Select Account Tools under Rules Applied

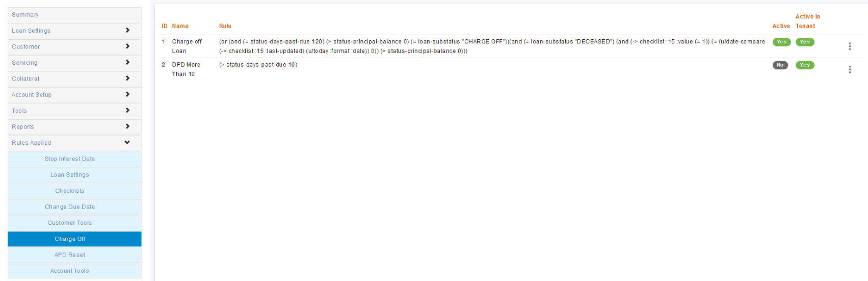[74, 271]
